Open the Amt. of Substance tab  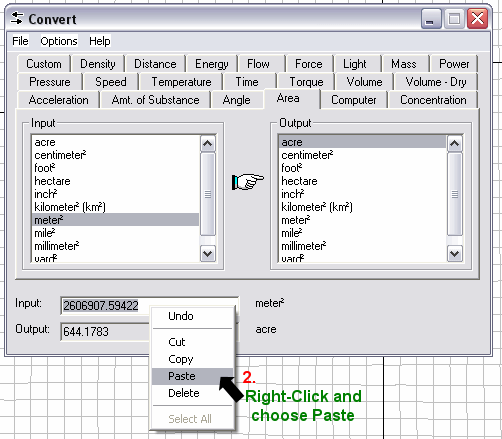tap(155, 100)
